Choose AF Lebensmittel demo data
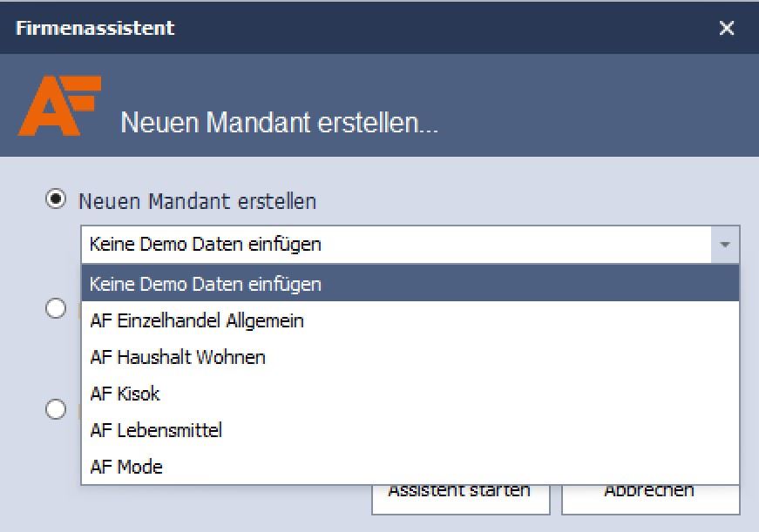 (410, 430)
